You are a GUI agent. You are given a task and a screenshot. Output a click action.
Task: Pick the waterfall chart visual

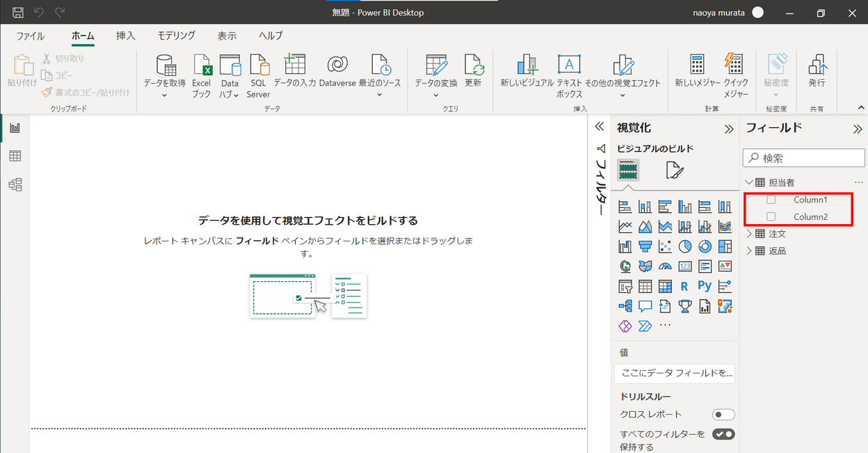pyautogui.click(x=625, y=247)
